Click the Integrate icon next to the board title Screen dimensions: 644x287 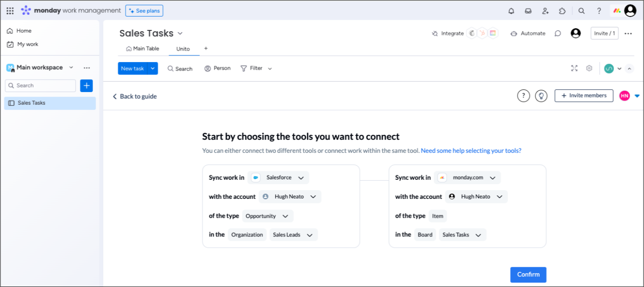coord(434,33)
